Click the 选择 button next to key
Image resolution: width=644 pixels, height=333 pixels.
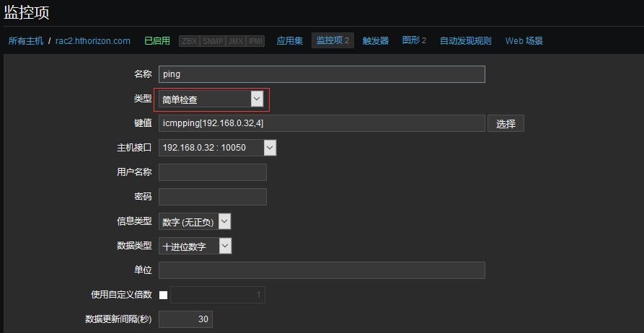point(506,123)
